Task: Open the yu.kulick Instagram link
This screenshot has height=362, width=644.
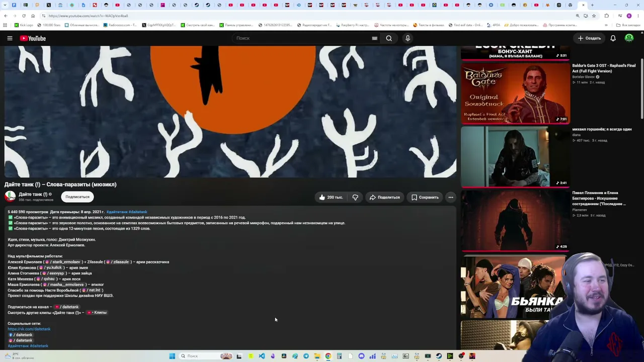Action: coord(52,267)
